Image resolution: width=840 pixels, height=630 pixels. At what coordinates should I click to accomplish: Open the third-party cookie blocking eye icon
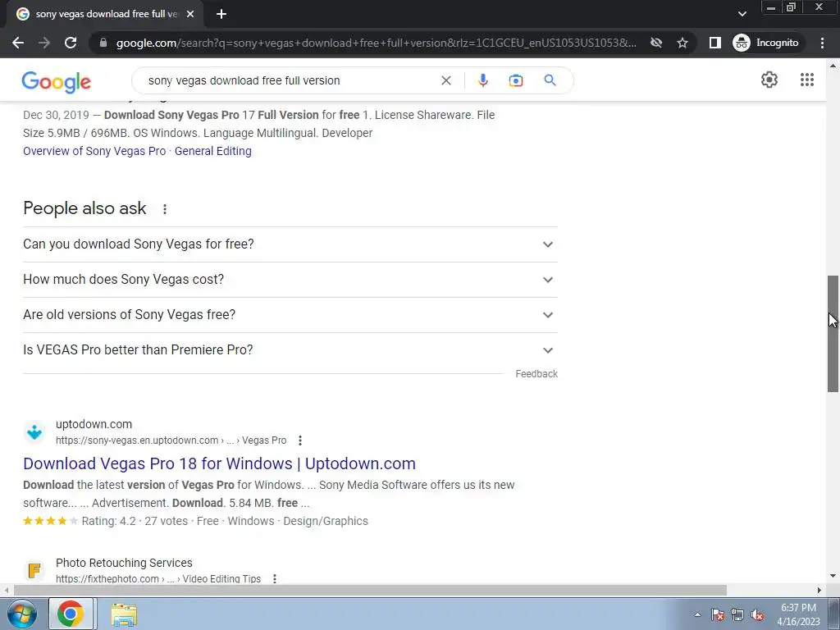[x=656, y=43]
